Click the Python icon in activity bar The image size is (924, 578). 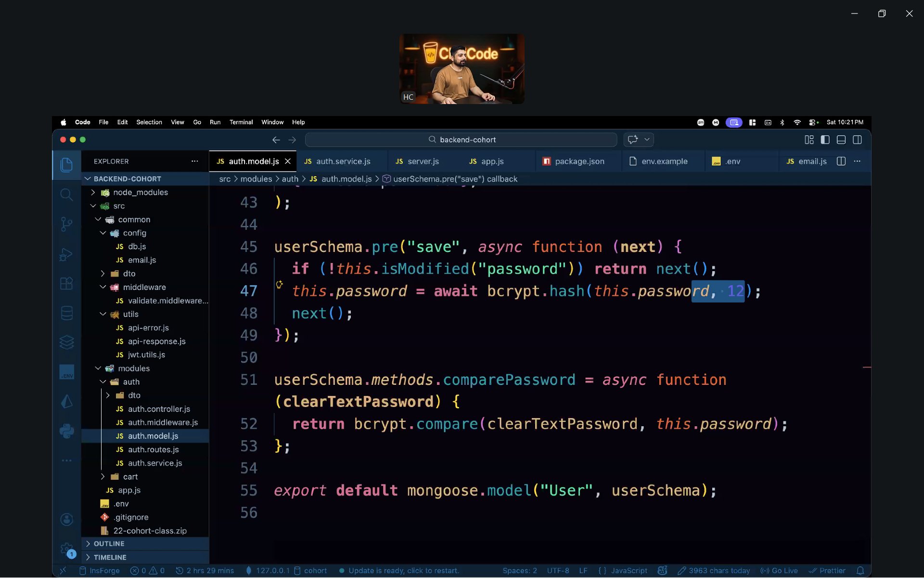click(66, 431)
